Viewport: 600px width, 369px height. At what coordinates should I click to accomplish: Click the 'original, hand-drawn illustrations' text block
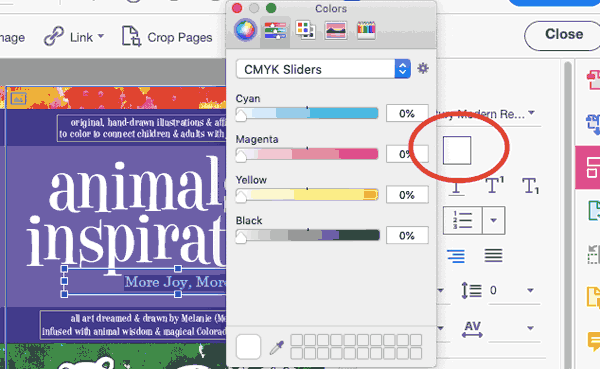(142, 128)
